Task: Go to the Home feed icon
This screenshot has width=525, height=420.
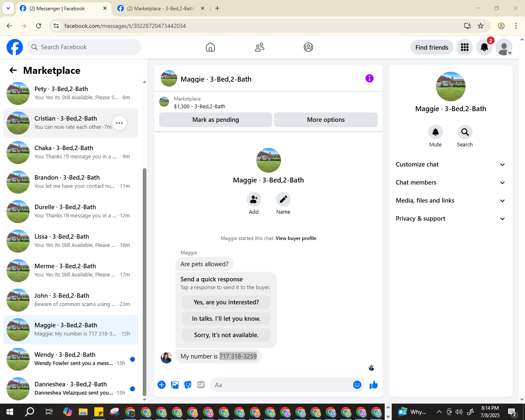Action: [210, 47]
